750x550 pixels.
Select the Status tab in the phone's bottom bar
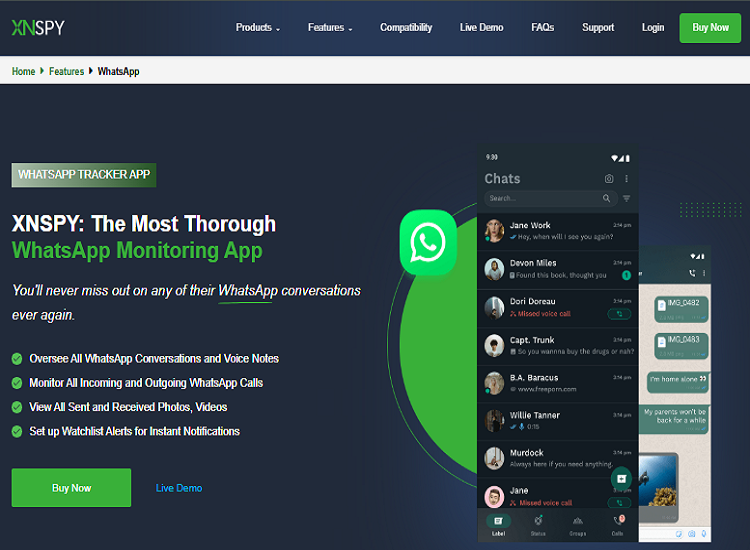click(x=538, y=525)
